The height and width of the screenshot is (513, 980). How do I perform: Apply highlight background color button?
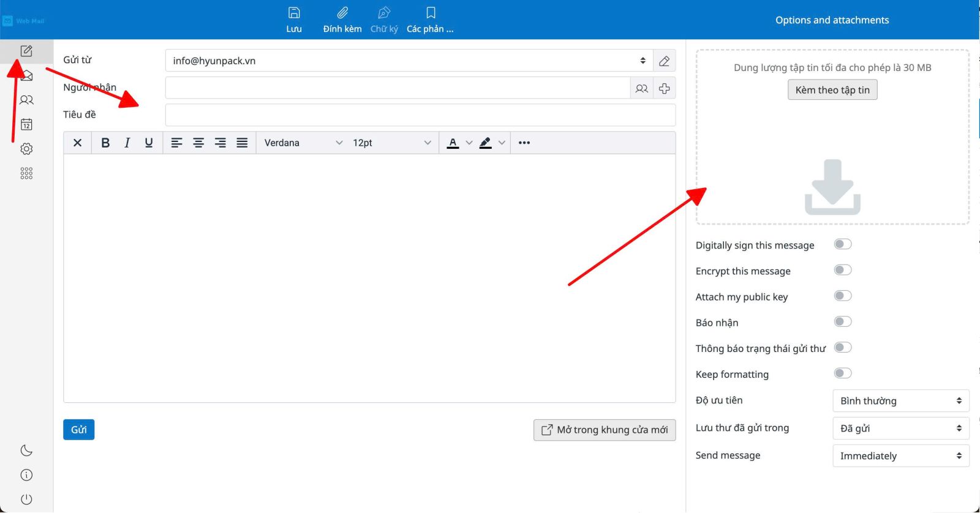point(486,143)
